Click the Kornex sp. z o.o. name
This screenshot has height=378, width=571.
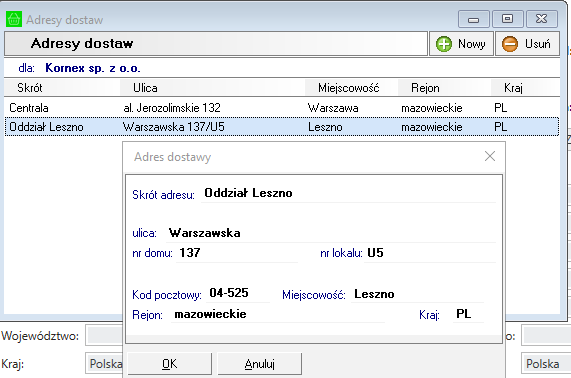tap(92, 68)
